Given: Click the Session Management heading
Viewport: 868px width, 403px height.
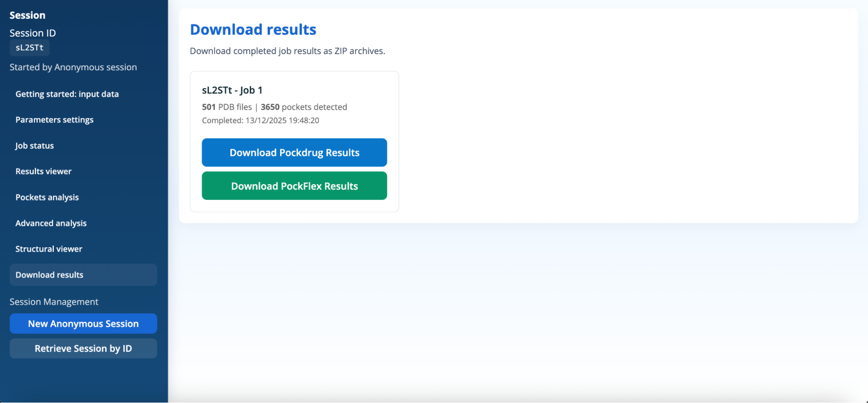Looking at the screenshot, I should click(54, 302).
